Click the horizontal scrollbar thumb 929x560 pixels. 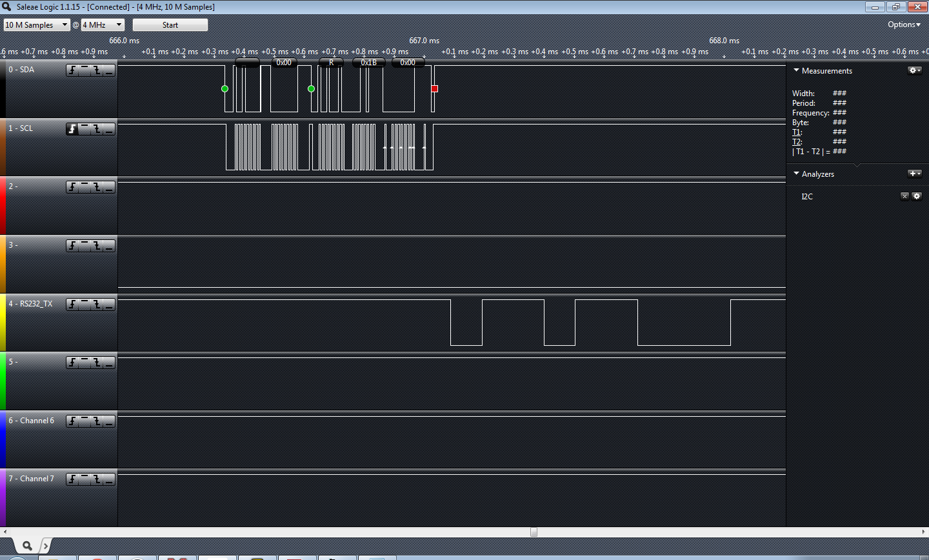point(534,532)
